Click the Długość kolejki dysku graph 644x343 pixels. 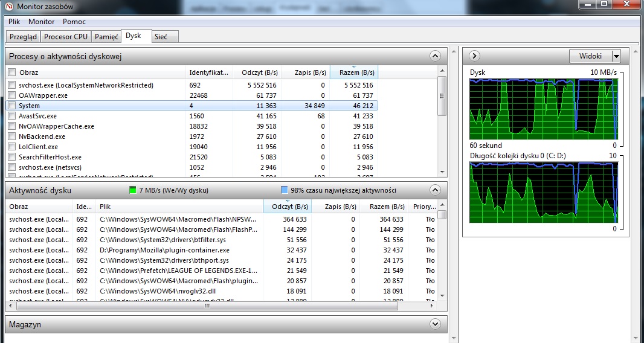click(x=543, y=192)
